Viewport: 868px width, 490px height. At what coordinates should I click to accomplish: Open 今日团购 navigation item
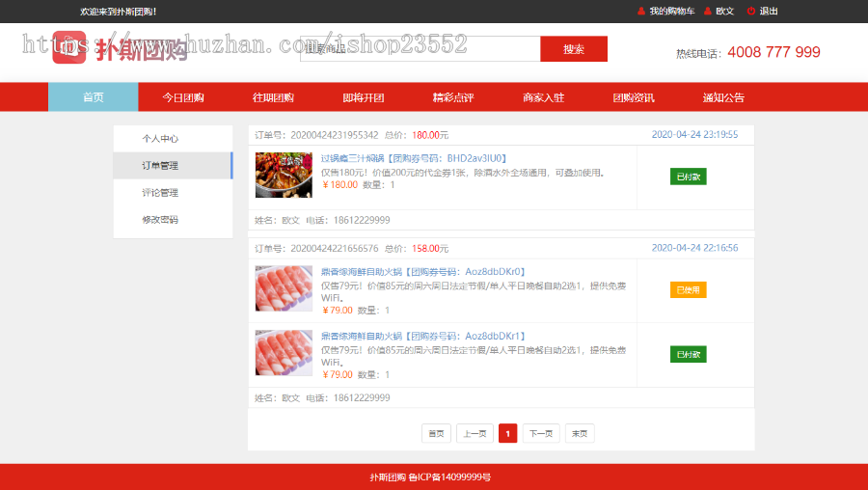tap(183, 97)
